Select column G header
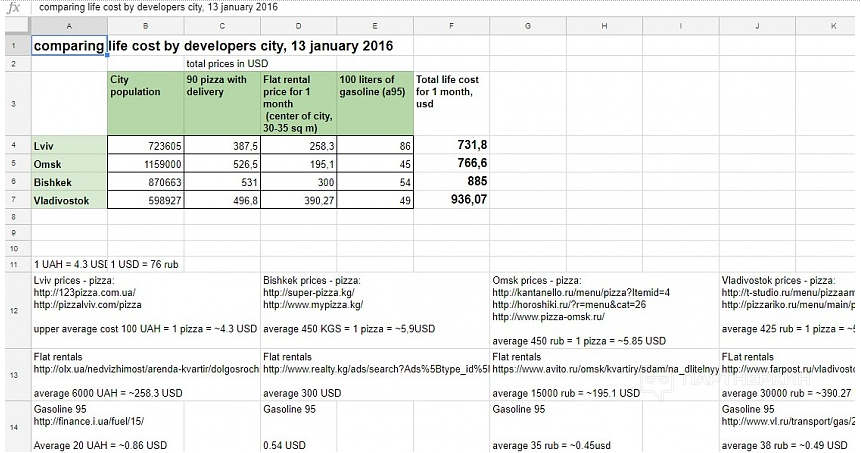This screenshot has width=861, height=453. (528, 26)
